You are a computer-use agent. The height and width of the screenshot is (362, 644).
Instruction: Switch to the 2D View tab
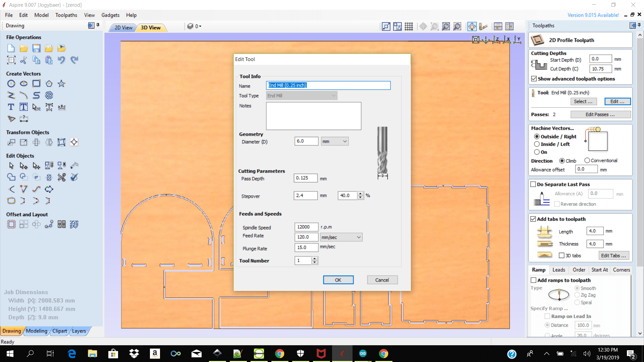click(123, 27)
